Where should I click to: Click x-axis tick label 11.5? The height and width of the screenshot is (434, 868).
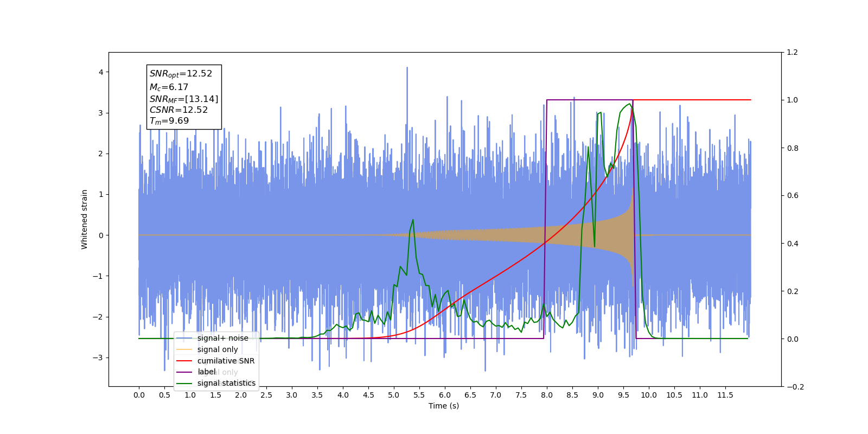tap(725, 395)
